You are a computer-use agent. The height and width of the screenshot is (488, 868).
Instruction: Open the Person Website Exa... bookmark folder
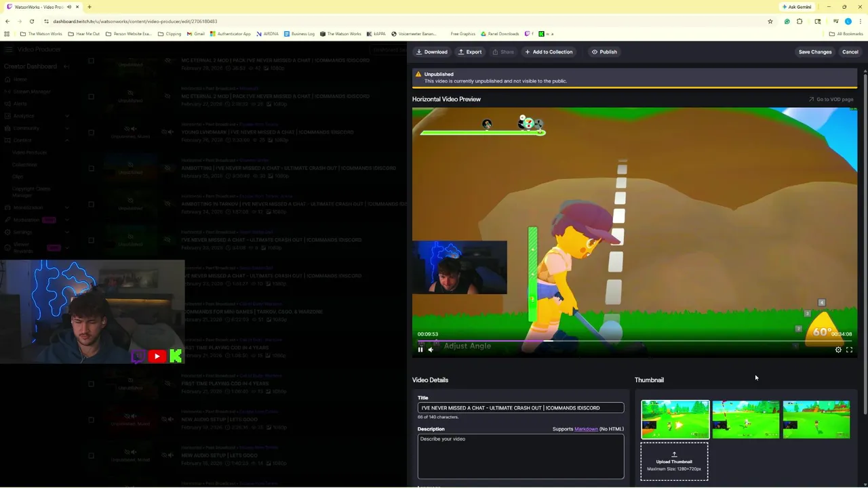tap(128, 34)
